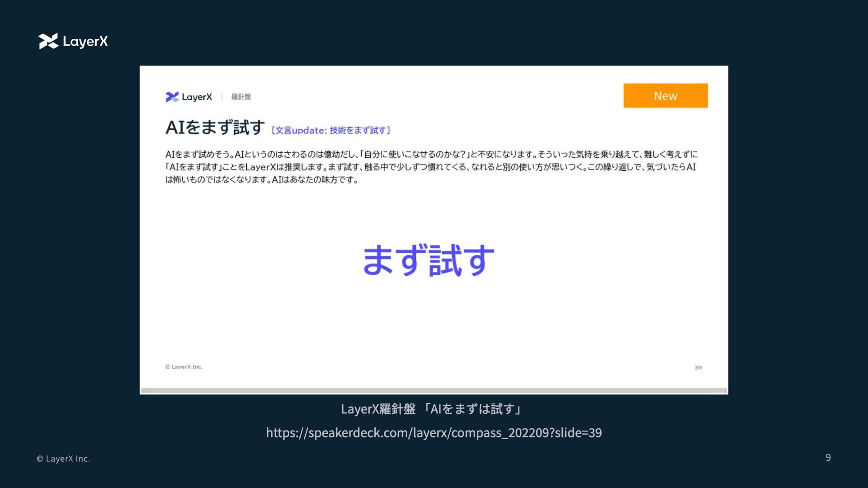Click the LayerX logo inside the embedded slide
The image size is (868, 488).
pos(189,97)
